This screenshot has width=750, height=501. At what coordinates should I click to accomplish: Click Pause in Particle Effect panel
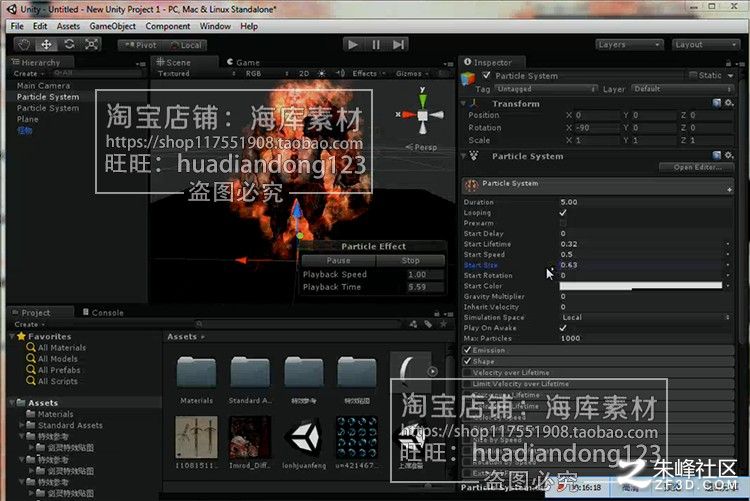pyautogui.click(x=338, y=260)
